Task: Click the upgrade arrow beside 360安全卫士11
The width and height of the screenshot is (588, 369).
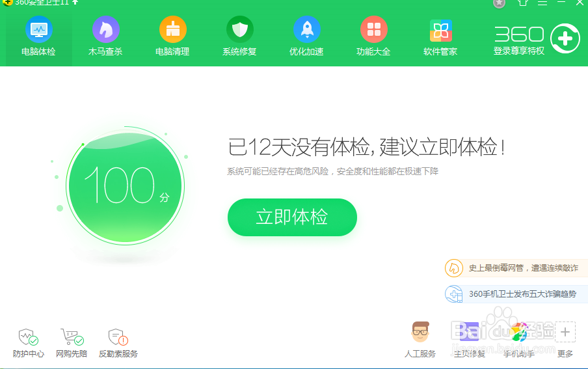Action: point(75,2)
